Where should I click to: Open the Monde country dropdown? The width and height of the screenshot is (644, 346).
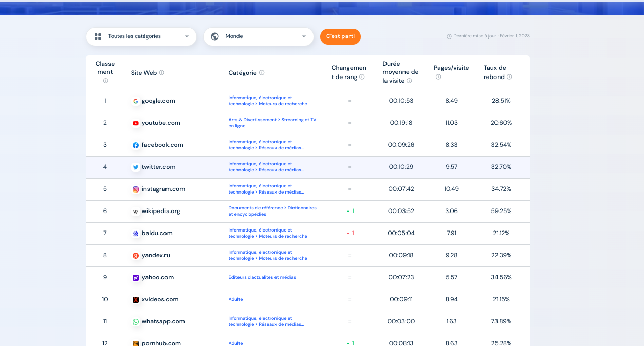259,36
